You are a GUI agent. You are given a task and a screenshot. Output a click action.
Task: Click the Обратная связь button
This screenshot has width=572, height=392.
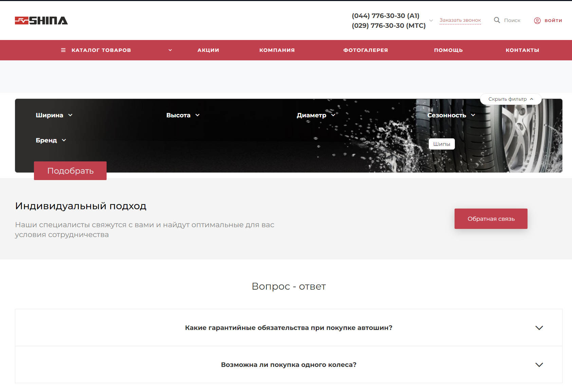tap(491, 219)
